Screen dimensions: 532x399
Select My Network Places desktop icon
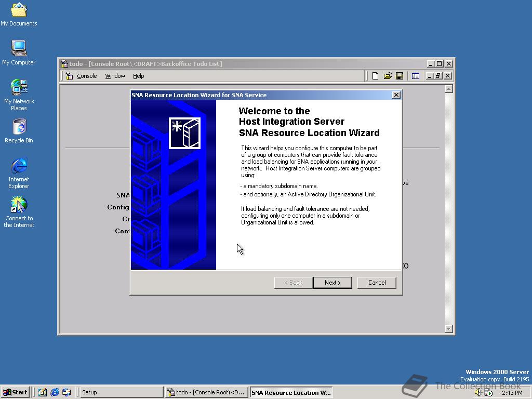[19, 95]
